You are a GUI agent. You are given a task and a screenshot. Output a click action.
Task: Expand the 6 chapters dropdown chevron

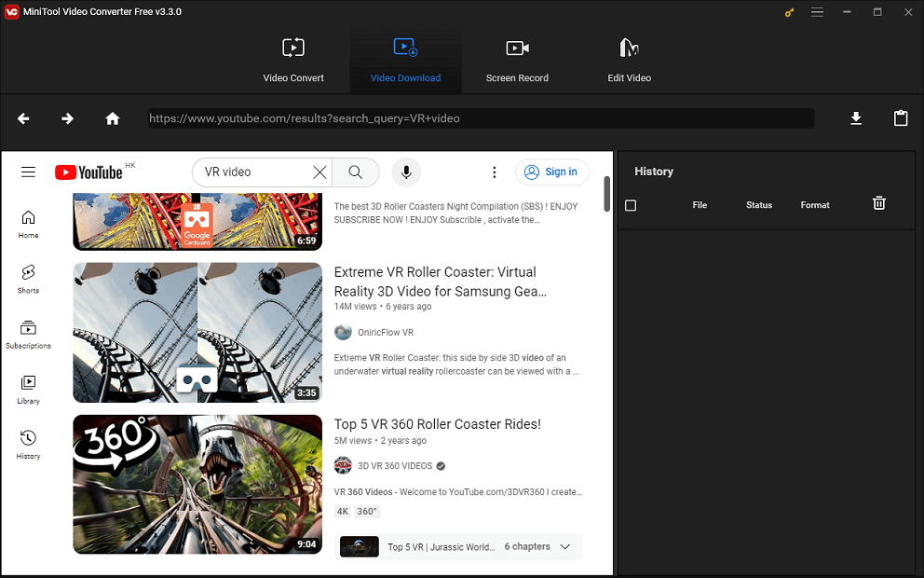click(x=565, y=546)
